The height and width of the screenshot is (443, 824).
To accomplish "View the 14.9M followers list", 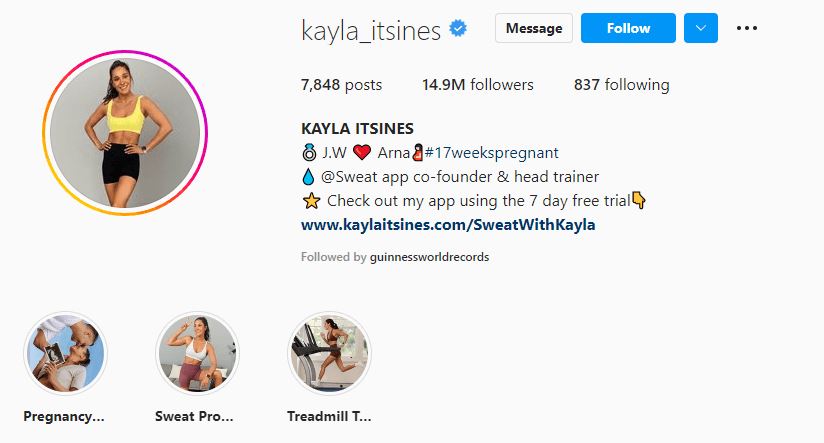I will coord(478,85).
